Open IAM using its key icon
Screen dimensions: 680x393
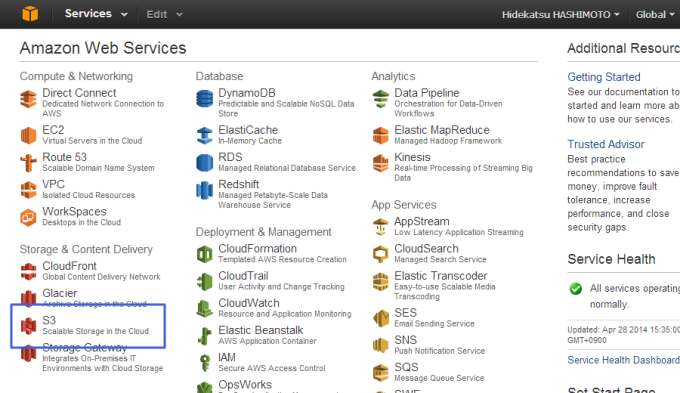click(205, 363)
